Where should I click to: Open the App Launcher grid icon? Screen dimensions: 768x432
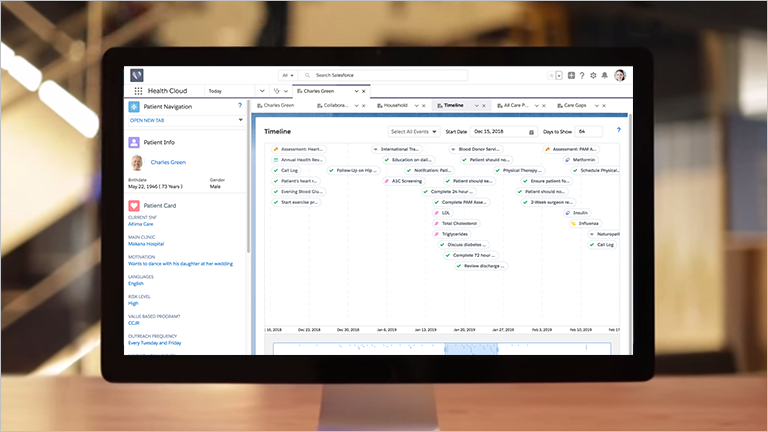click(137, 91)
